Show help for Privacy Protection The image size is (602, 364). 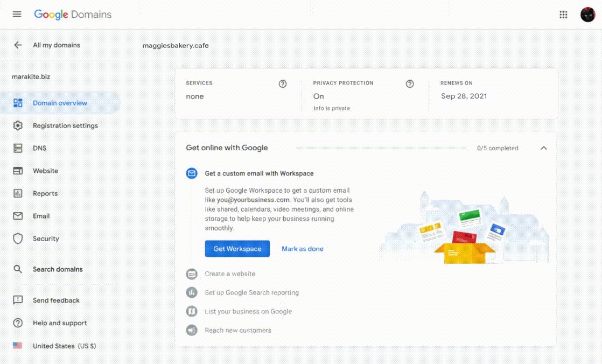(x=410, y=83)
